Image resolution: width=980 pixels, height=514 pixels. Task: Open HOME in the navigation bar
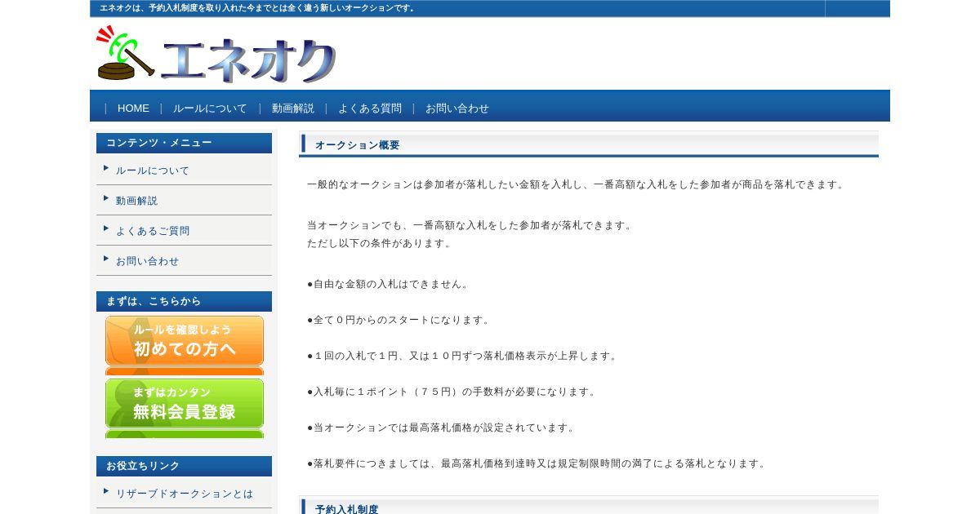[133, 109]
